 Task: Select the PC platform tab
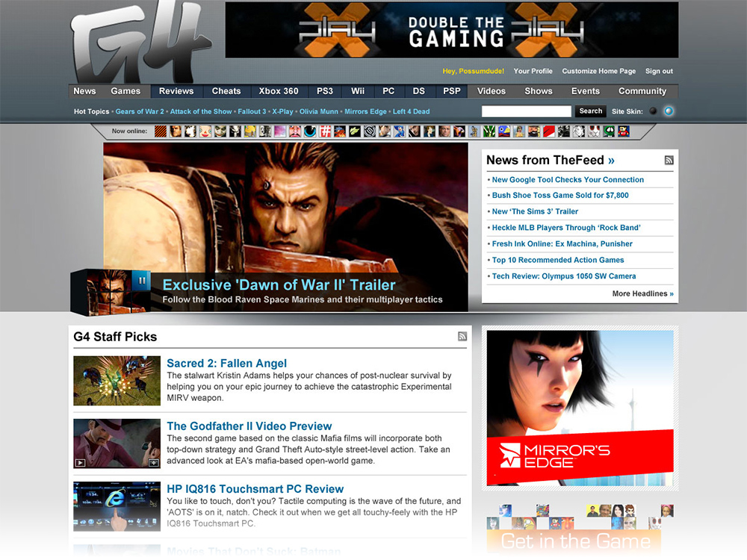(x=388, y=91)
